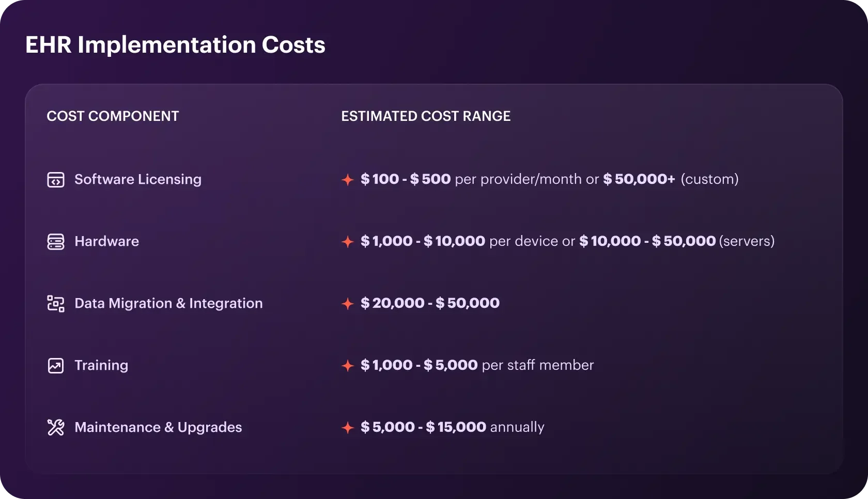The height and width of the screenshot is (499, 868).
Task: Click the orange star in the Training row
Action: pos(348,366)
